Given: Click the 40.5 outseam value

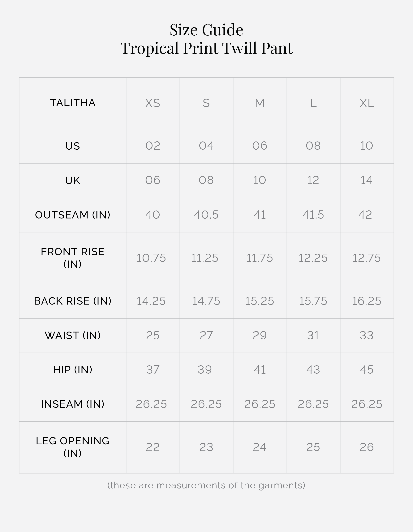Looking at the screenshot, I should coord(206,215).
